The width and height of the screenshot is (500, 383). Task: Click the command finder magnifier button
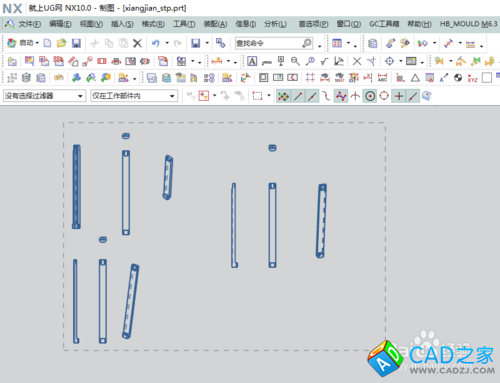point(307,43)
